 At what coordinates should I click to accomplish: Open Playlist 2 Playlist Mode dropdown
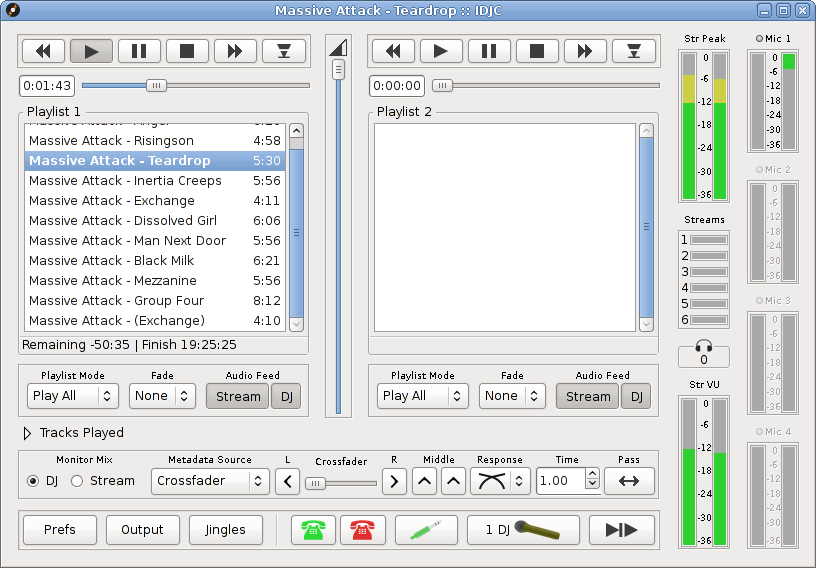tap(423, 396)
